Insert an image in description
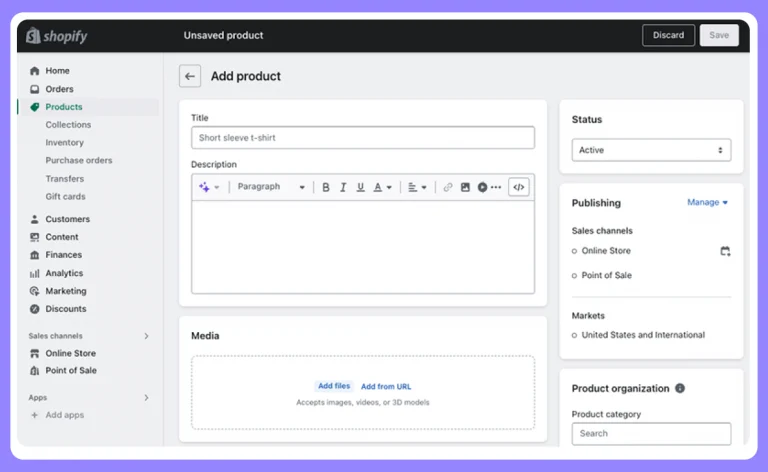The width and height of the screenshot is (768, 472). pos(465,187)
